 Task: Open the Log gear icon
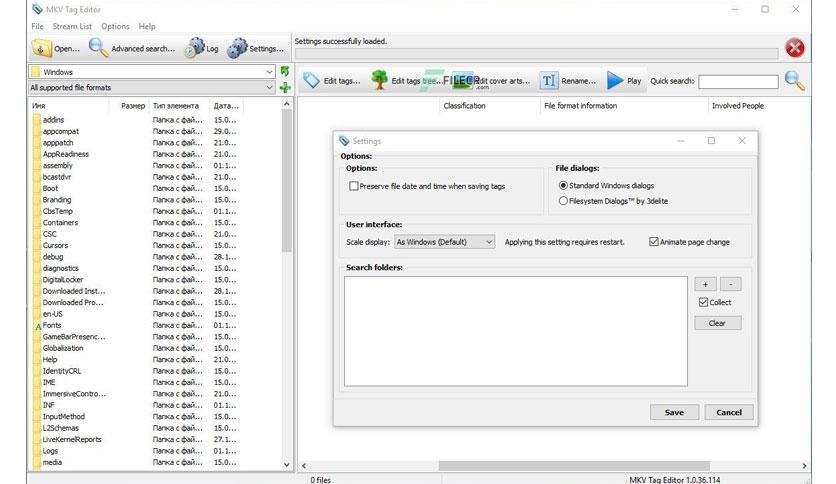coord(194,47)
